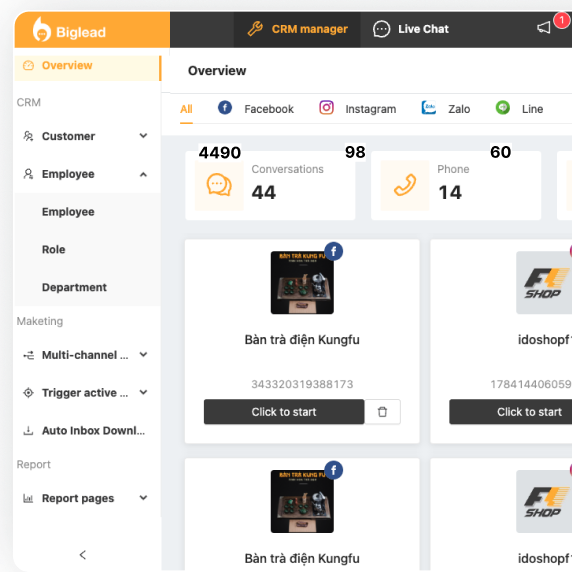Expand the Report pages submenu chevron
Image resolution: width=572 pixels, height=572 pixels.
pyautogui.click(x=143, y=498)
